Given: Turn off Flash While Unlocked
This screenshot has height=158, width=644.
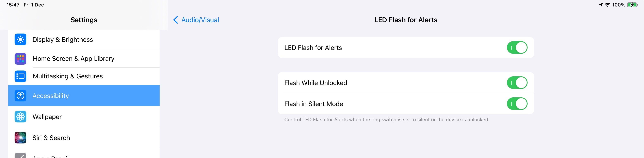Looking at the screenshot, I should point(517,83).
